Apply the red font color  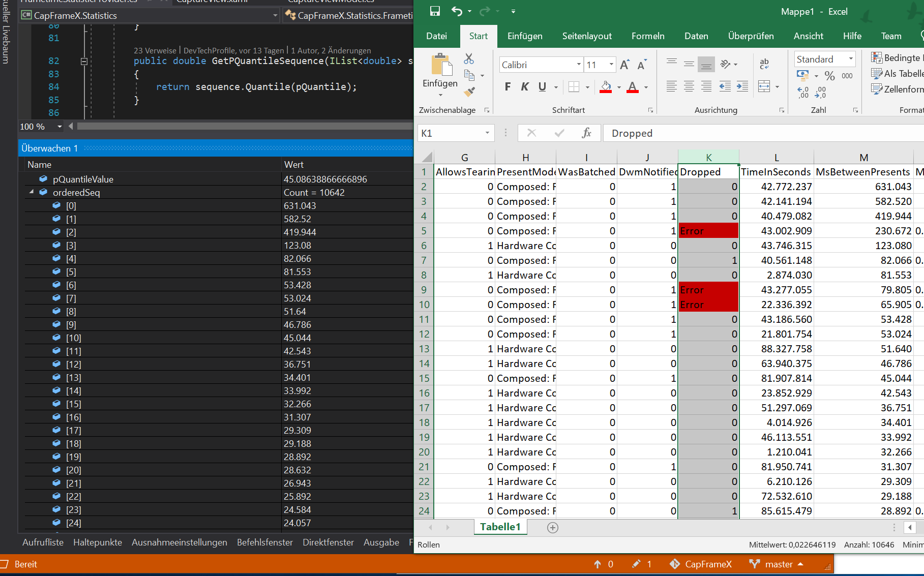[x=633, y=87]
